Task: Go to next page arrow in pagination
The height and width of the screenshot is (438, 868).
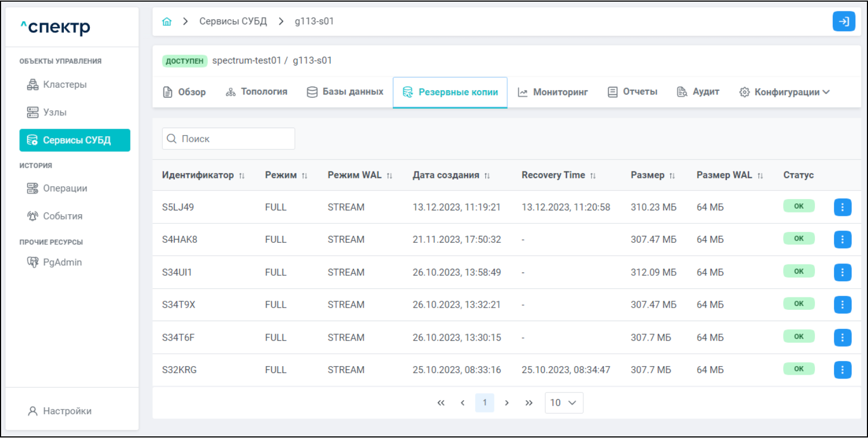Action: (507, 403)
